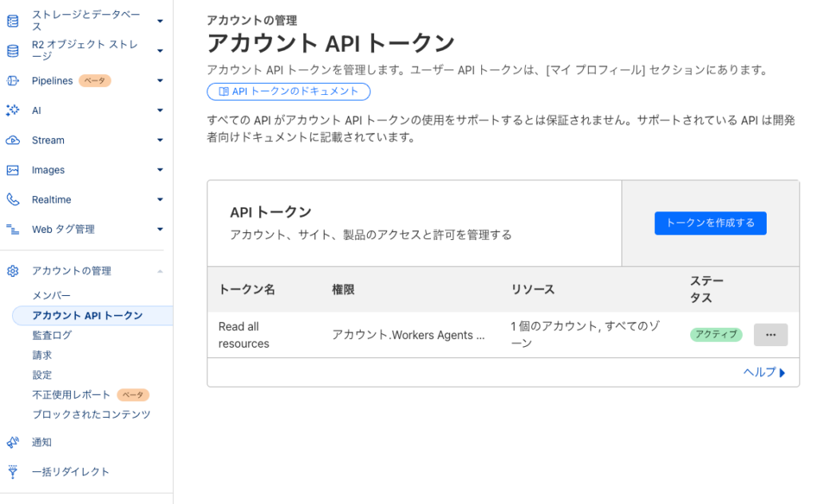Expand the Pipelines dropdown arrow
The image size is (817, 504).
pyautogui.click(x=160, y=81)
